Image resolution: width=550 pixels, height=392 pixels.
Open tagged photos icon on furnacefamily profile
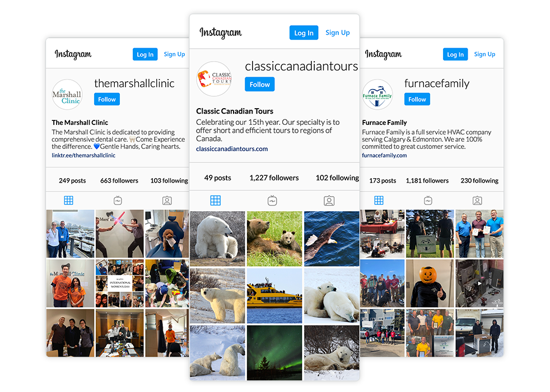click(477, 200)
